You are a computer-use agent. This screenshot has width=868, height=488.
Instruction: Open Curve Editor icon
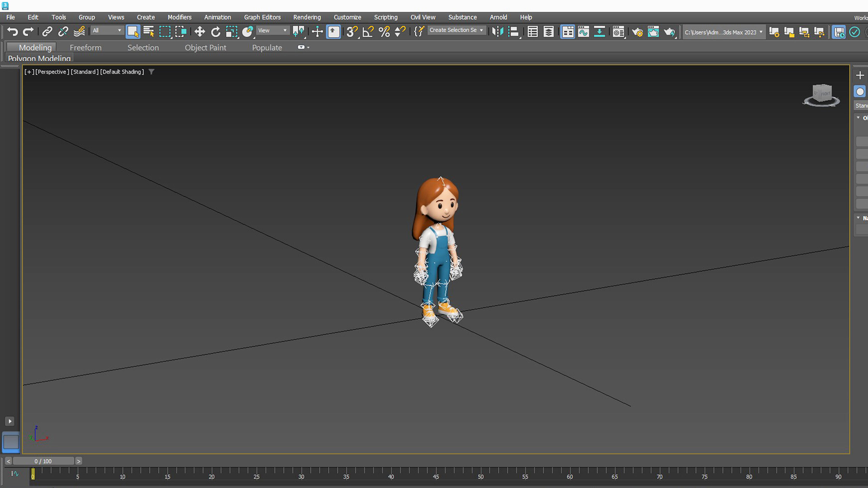click(584, 32)
